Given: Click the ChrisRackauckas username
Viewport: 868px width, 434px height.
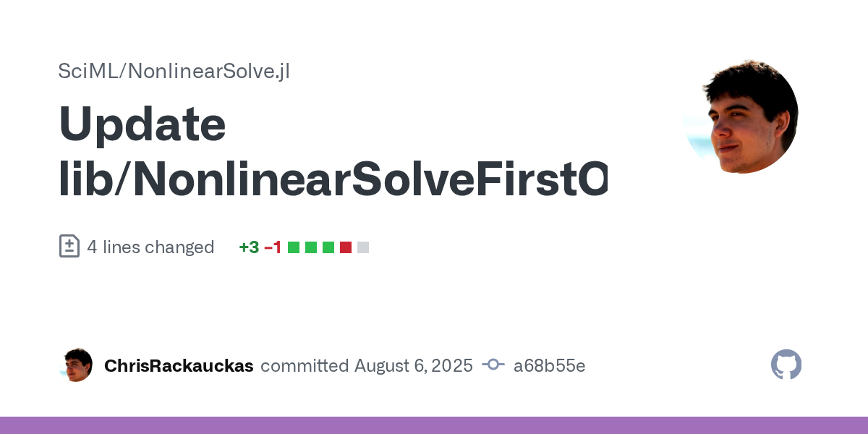Looking at the screenshot, I should pos(179,366).
